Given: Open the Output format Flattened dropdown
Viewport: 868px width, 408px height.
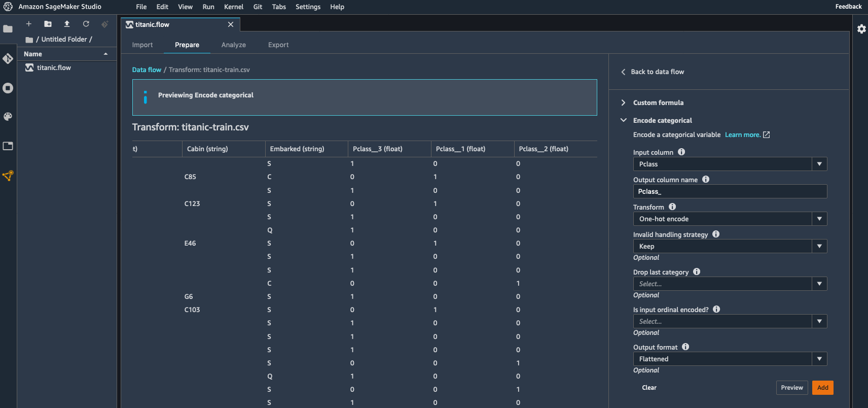Looking at the screenshot, I should [729, 359].
